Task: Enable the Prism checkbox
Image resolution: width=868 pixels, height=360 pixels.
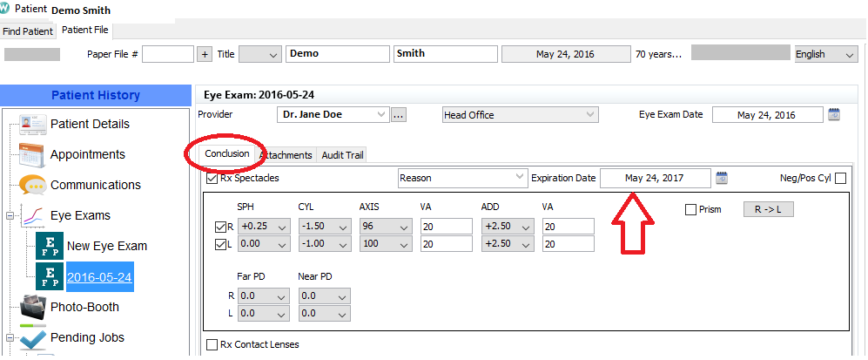Action: click(691, 209)
